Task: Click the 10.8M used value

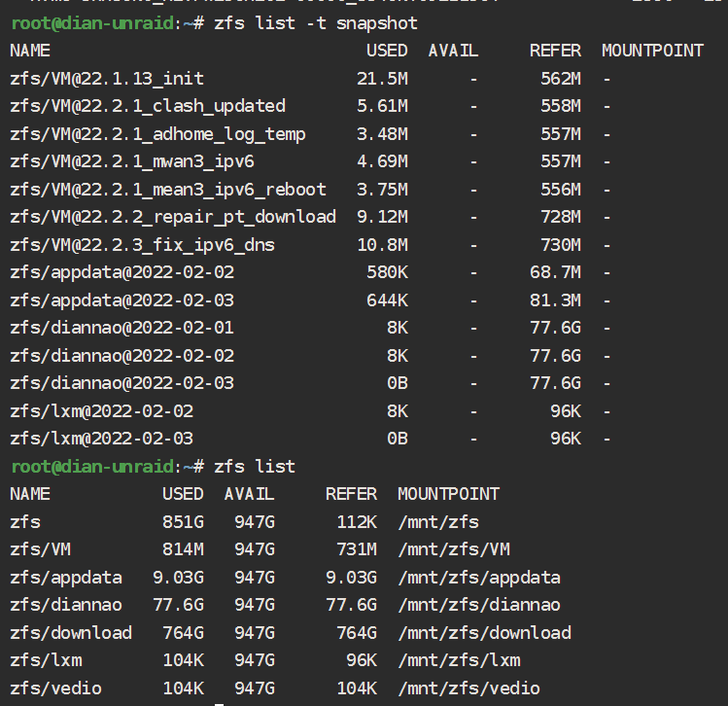Action: tap(383, 245)
